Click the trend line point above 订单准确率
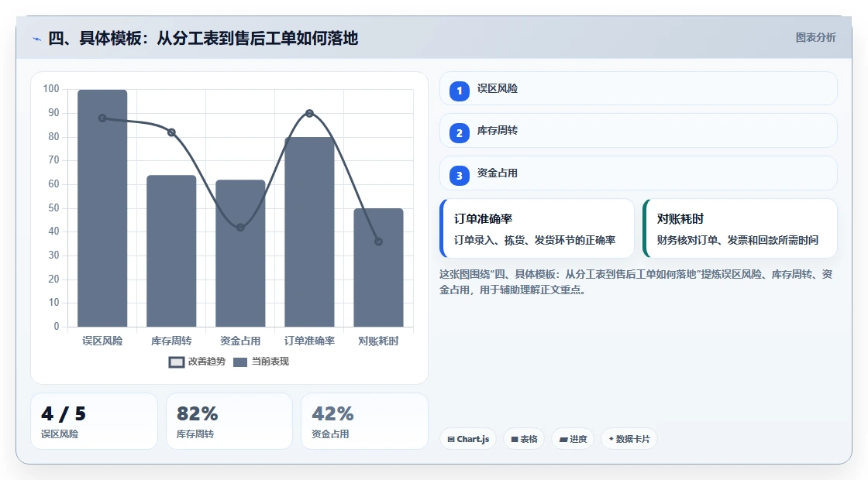Screen dimensions: 868x480 coord(309,113)
